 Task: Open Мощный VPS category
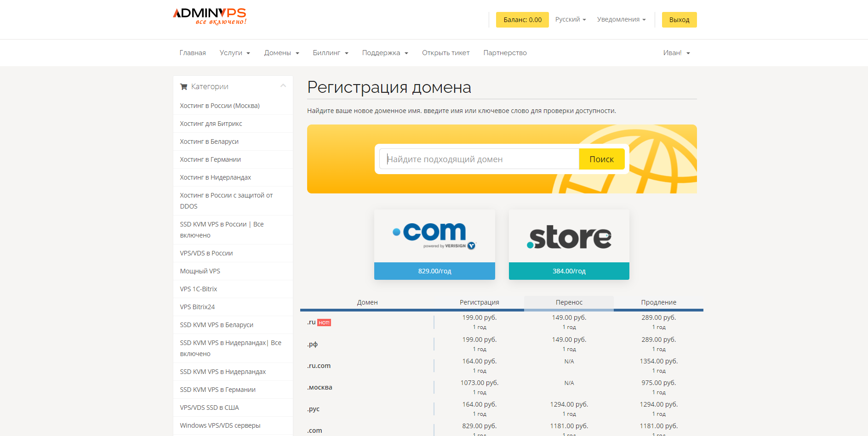pos(233,271)
